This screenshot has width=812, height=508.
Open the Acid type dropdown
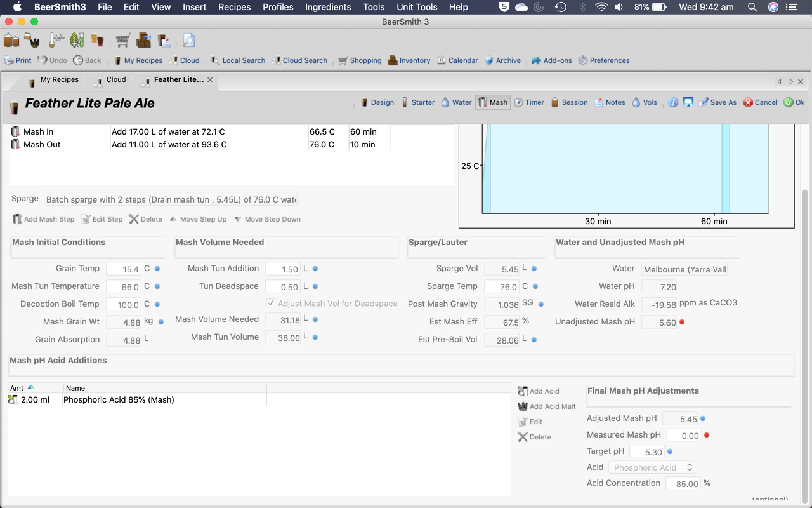(x=652, y=467)
